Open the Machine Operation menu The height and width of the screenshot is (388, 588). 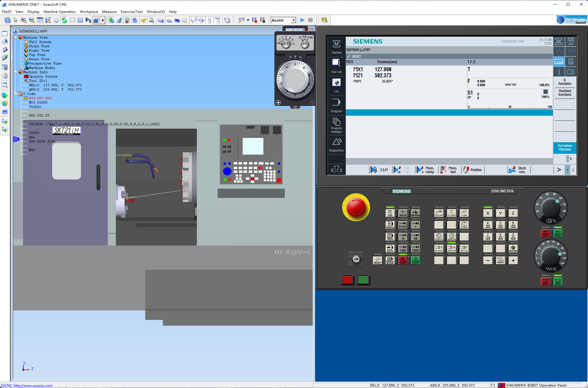[x=59, y=12]
